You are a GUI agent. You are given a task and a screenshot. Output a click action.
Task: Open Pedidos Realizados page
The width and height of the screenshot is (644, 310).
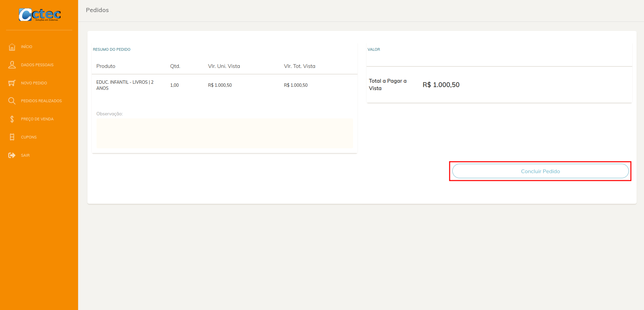(x=41, y=101)
